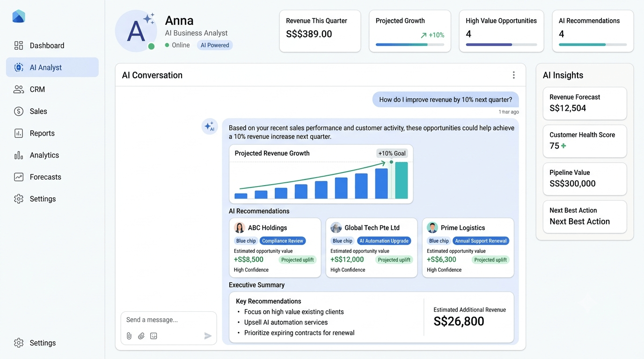644x359 pixels.
Task: Click Prime Logistics contact avatar
Action: pyautogui.click(x=432, y=228)
